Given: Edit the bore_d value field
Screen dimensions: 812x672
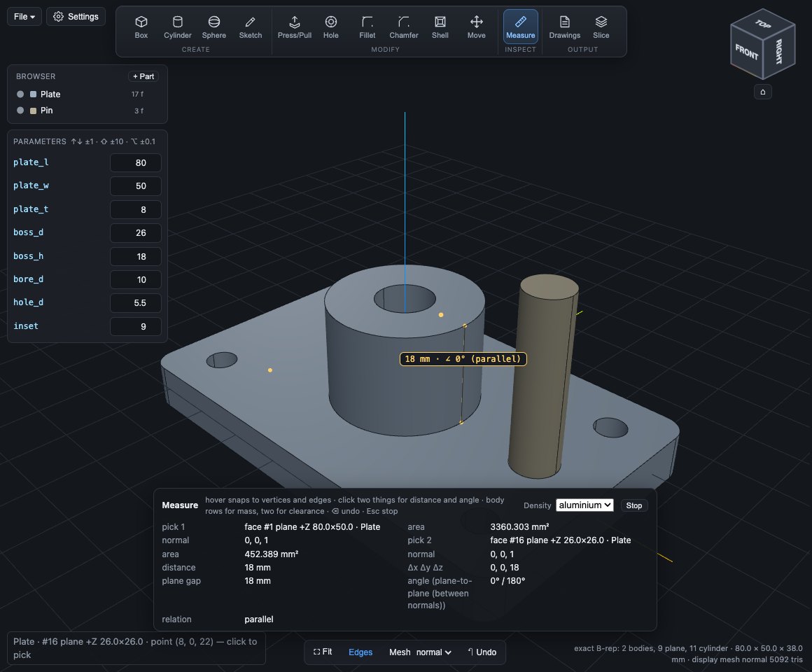Looking at the screenshot, I should pyautogui.click(x=136, y=279).
